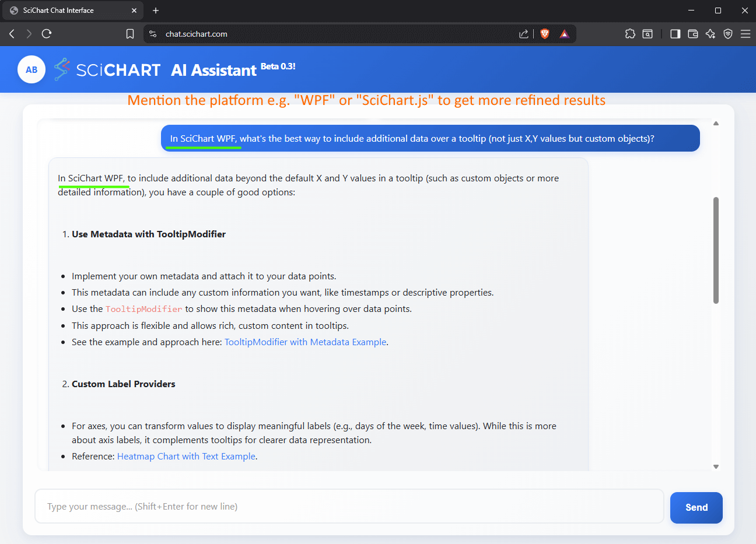Open the browser hamburger main menu
The image size is (756, 544).
point(745,34)
